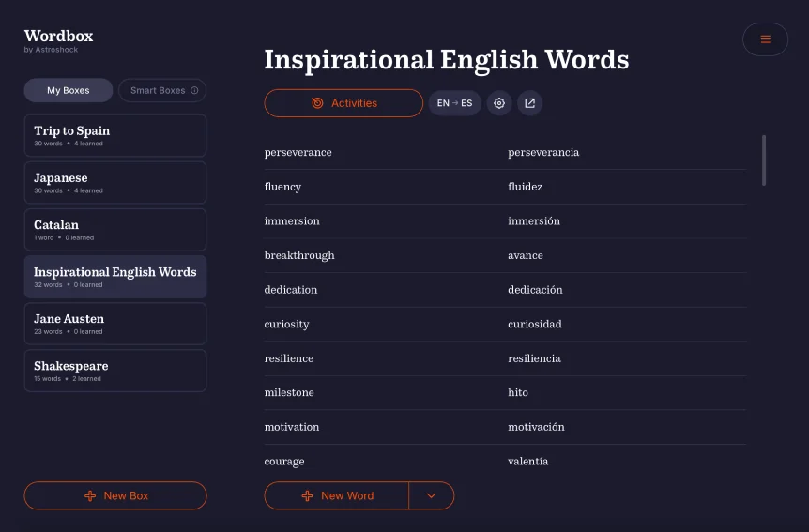The width and height of the screenshot is (809, 532).
Task: Click the translation hito
Action: point(518,393)
